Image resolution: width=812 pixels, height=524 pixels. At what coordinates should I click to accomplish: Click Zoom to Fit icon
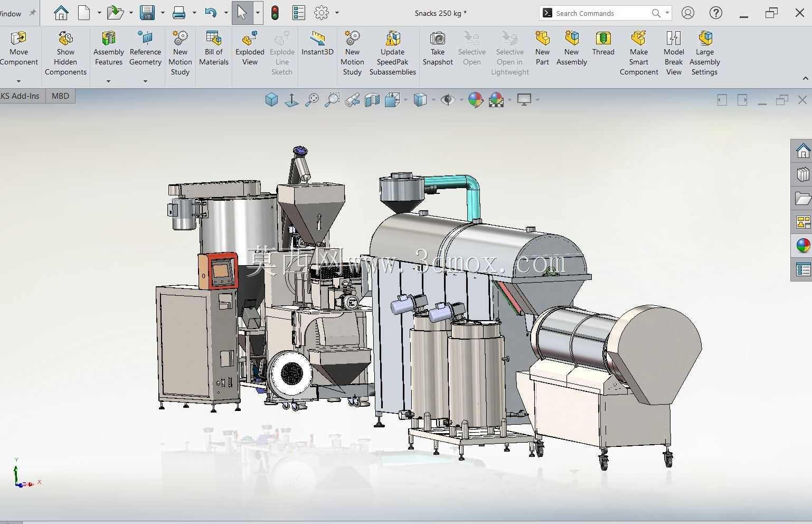pos(312,99)
